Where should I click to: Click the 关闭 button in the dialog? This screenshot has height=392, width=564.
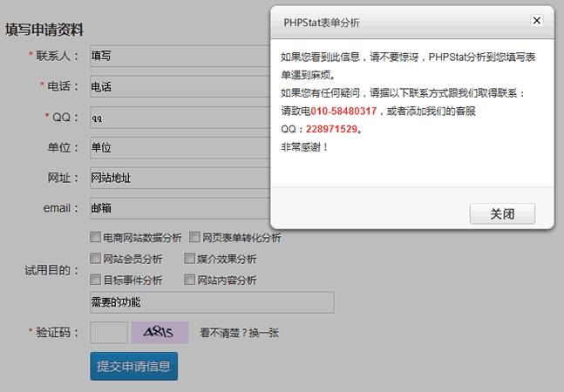pyautogui.click(x=502, y=213)
